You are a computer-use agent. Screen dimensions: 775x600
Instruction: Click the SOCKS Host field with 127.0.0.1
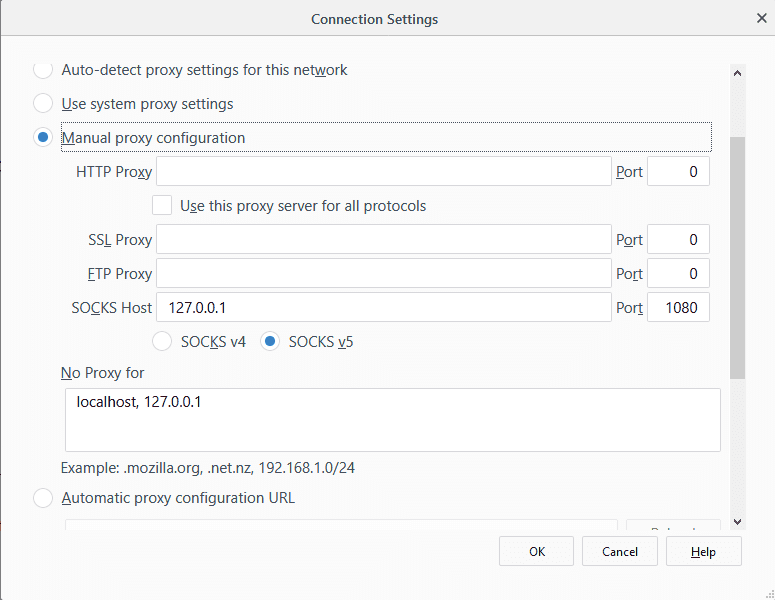[383, 308]
